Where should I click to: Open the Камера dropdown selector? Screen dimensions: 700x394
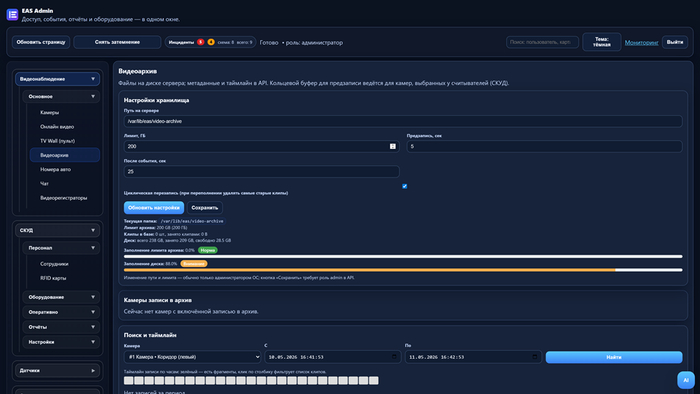click(192, 357)
